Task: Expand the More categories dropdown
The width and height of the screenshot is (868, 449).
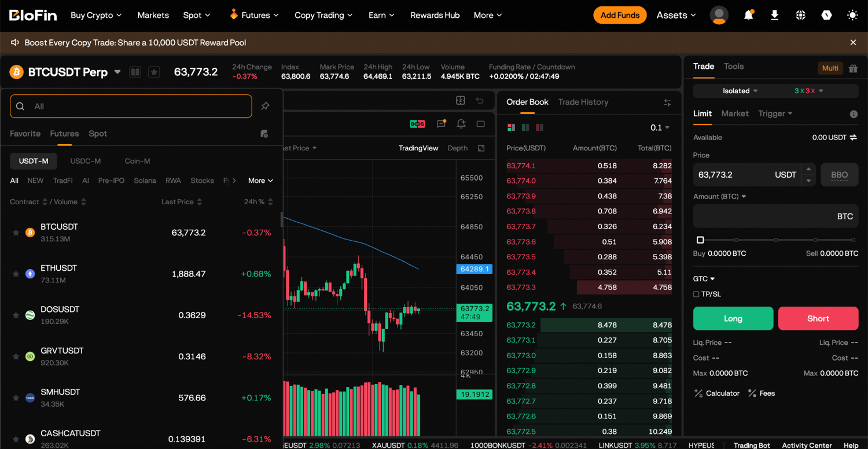Action: click(x=260, y=181)
